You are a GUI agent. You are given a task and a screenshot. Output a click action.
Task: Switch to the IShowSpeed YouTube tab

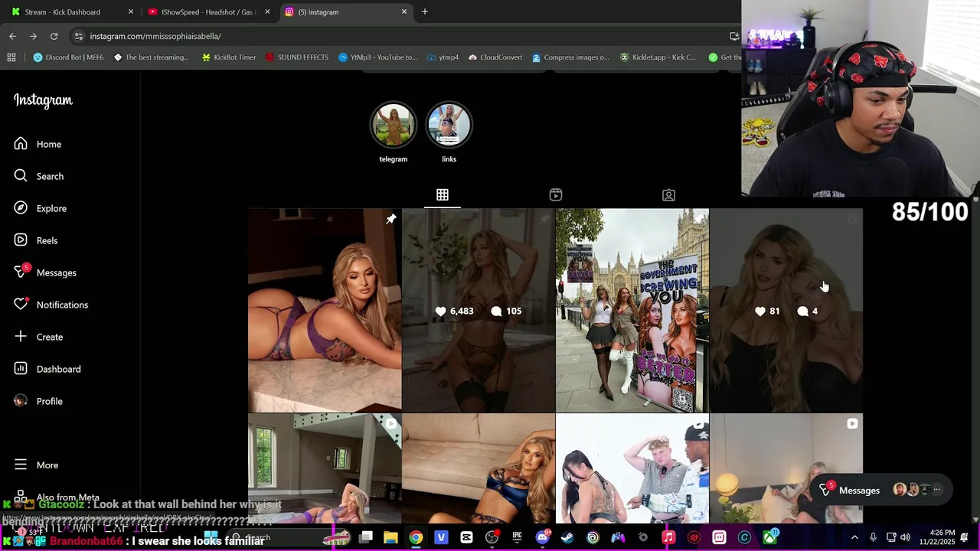tap(208, 11)
